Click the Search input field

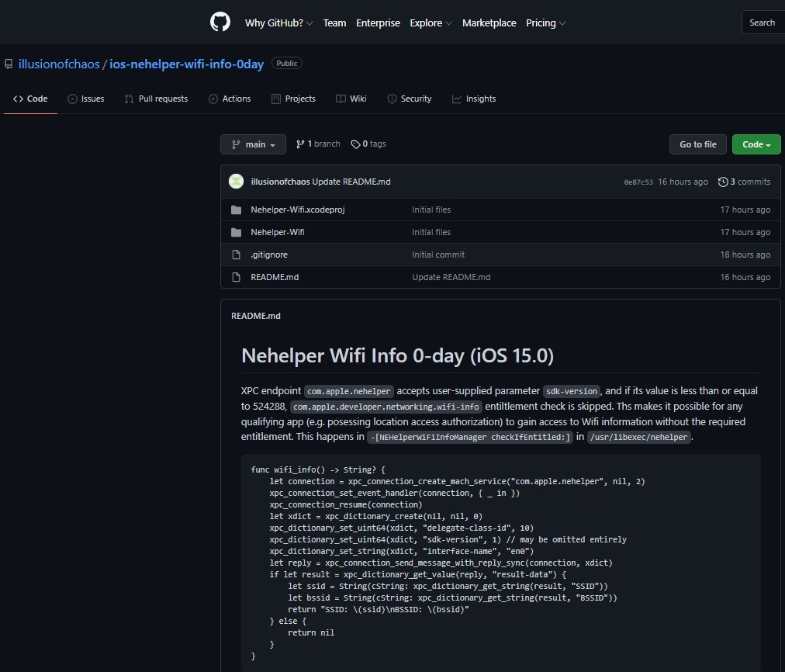763,23
